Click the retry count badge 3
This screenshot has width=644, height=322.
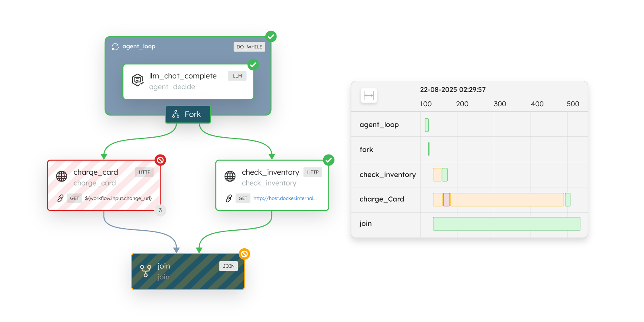pyautogui.click(x=160, y=210)
